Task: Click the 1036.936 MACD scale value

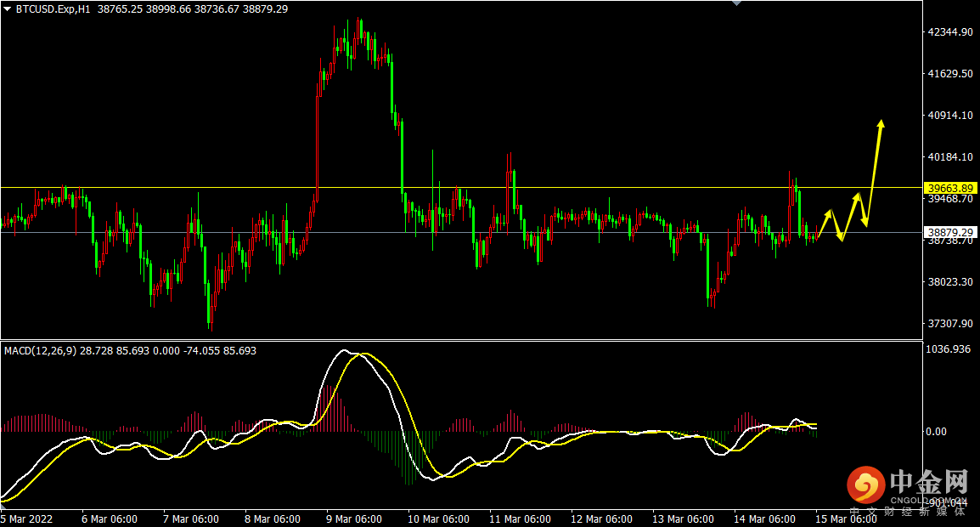Action: [x=949, y=349]
